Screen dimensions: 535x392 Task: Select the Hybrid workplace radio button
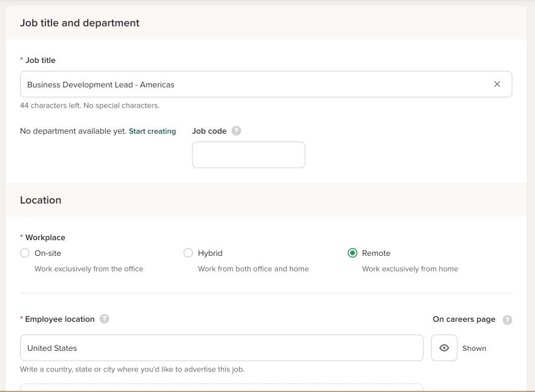pos(188,253)
